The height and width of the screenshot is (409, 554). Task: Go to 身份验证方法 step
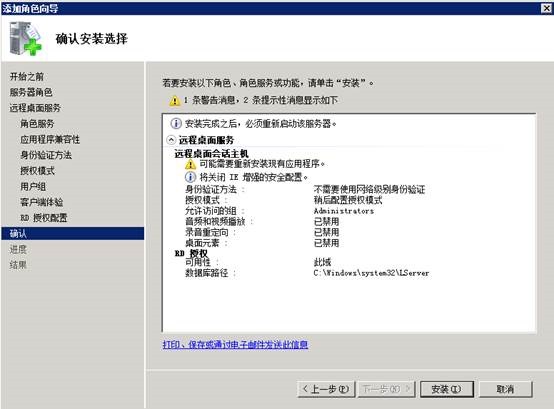(46, 155)
